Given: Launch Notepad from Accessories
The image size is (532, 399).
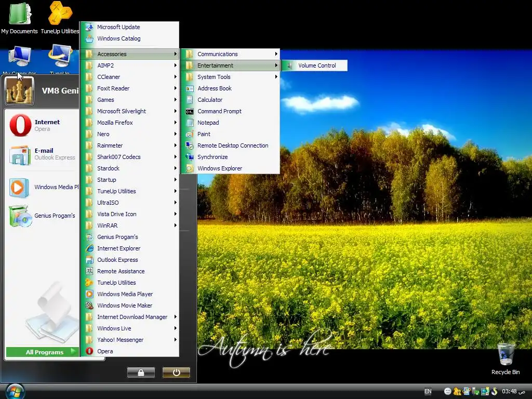Looking at the screenshot, I should (231, 123).
